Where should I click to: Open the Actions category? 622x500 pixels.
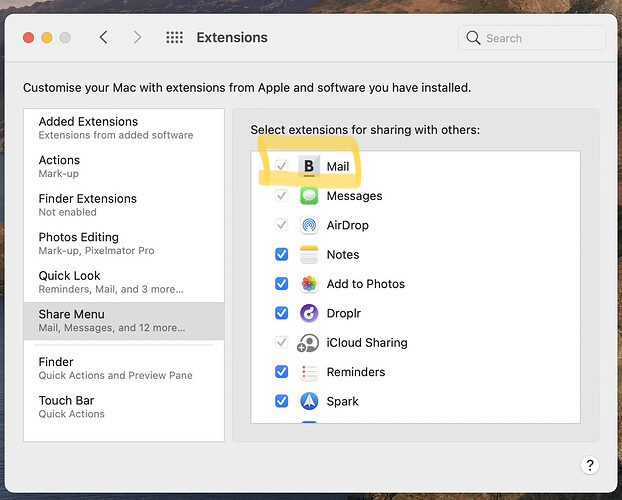click(x=124, y=166)
